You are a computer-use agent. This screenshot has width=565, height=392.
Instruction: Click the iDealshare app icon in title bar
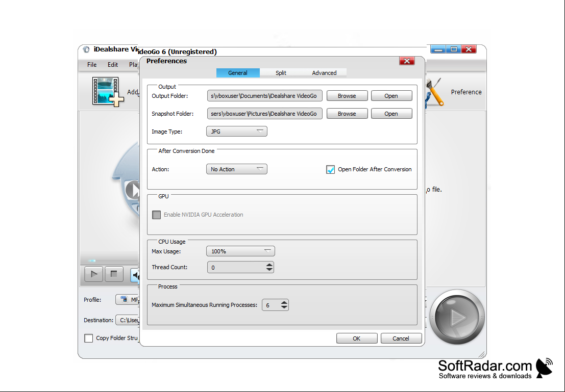pos(86,49)
